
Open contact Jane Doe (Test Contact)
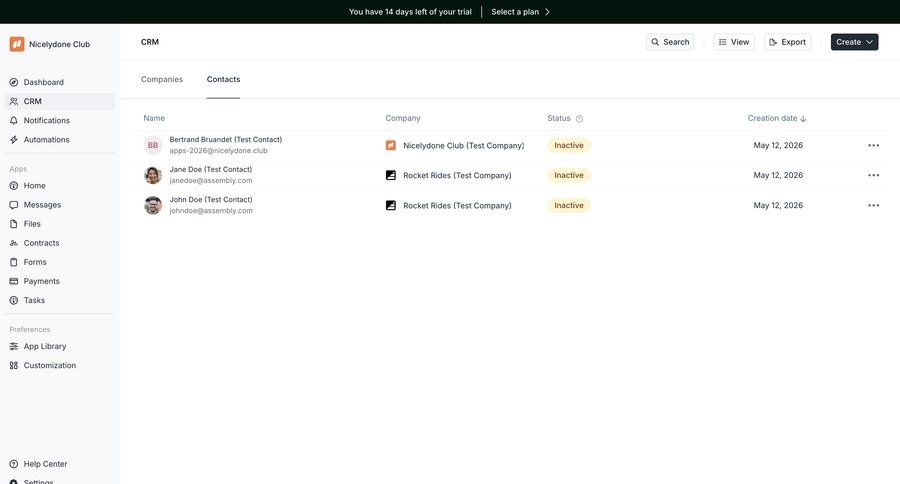[211, 169]
